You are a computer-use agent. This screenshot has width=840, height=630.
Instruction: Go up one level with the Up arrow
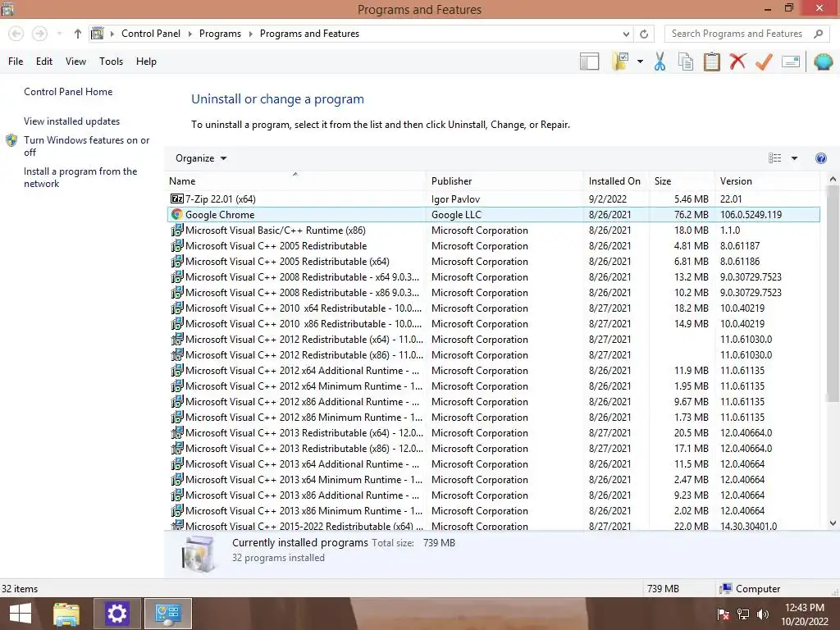[x=78, y=34]
